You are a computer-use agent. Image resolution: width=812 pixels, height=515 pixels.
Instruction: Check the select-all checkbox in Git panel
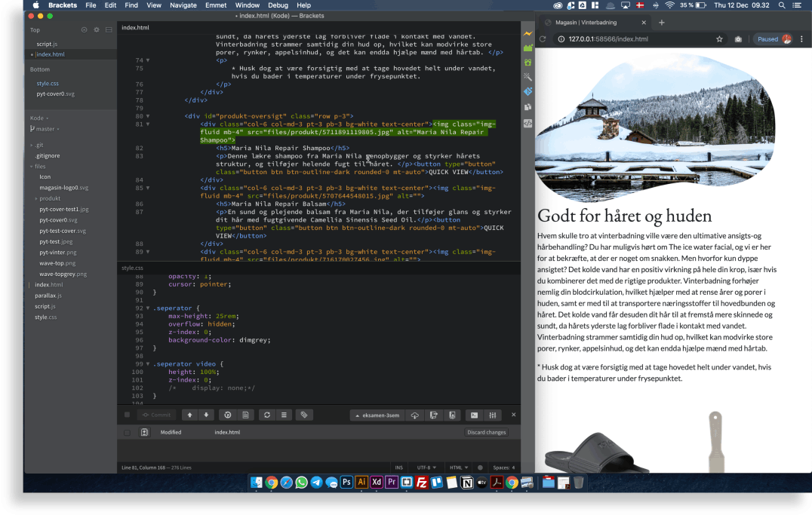(x=127, y=415)
